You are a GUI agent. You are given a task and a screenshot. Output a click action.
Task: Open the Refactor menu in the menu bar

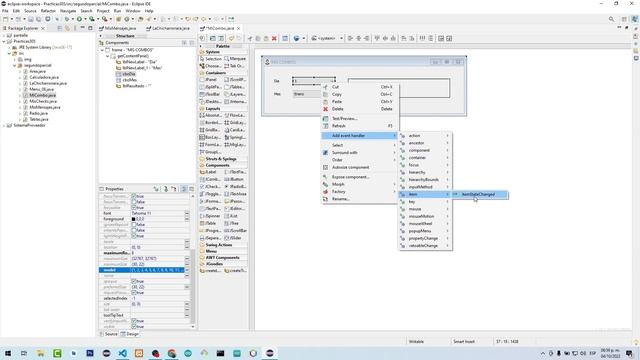[x=48, y=11]
